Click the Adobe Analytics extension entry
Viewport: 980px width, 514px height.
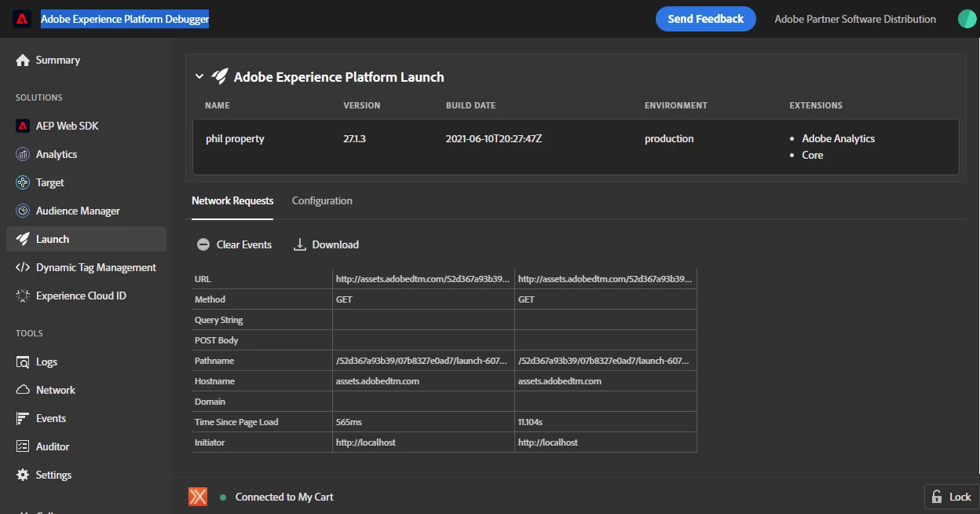pos(838,138)
